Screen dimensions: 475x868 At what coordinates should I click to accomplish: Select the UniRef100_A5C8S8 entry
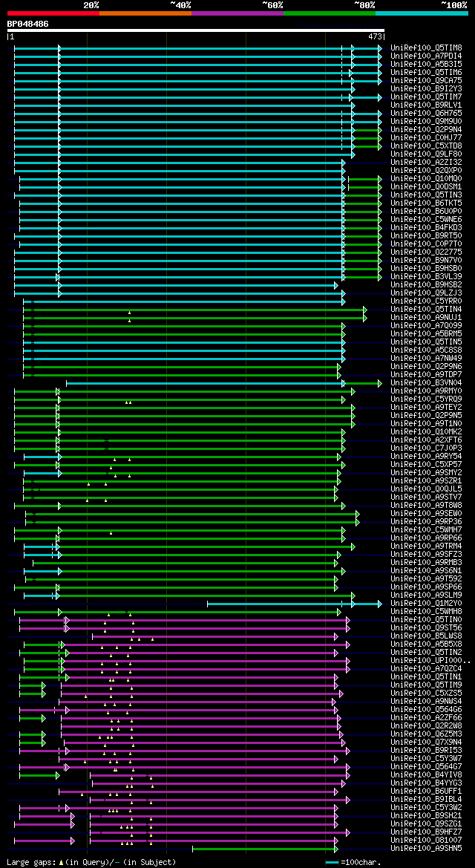click(x=426, y=350)
